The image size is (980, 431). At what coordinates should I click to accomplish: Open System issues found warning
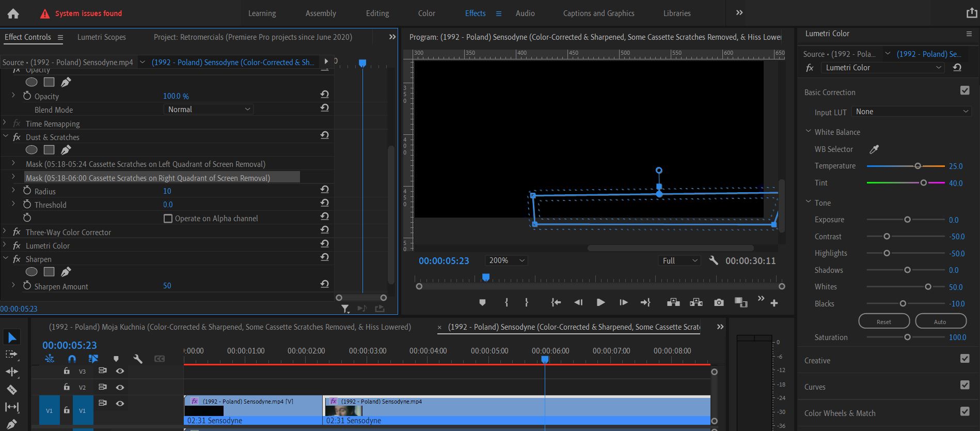tap(82, 13)
